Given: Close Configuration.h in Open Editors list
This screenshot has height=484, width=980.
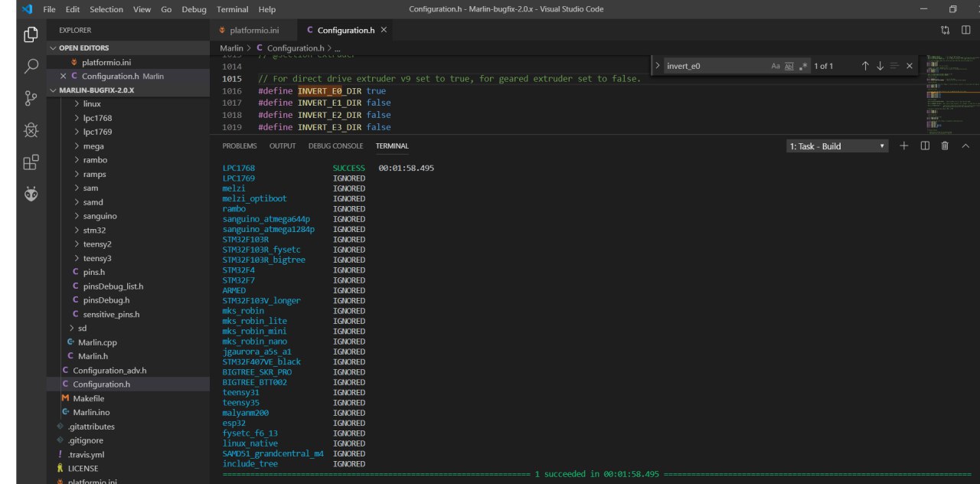Looking at the screenshot, I should [63, 76].
